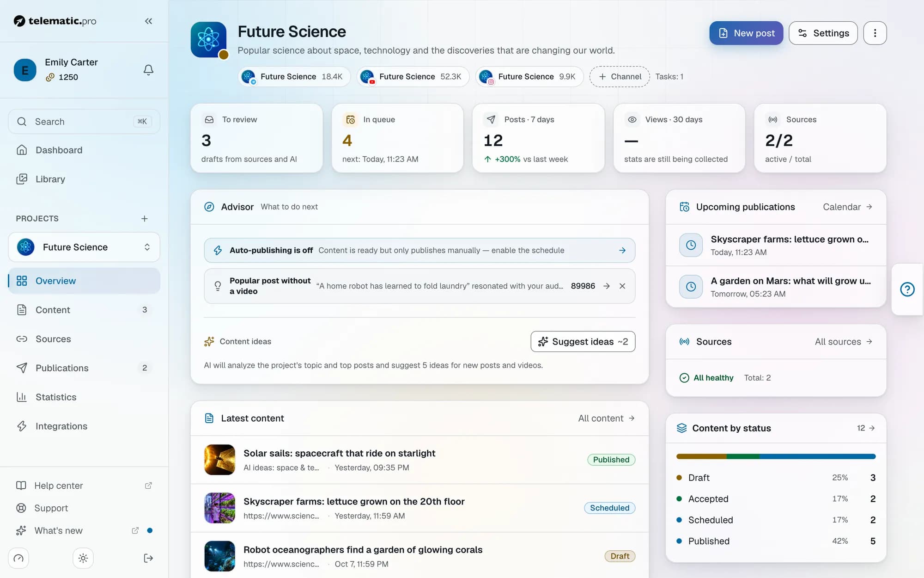Screen dimensions: 924x578
Task: Open What's new link
Action: coord(84,530)
